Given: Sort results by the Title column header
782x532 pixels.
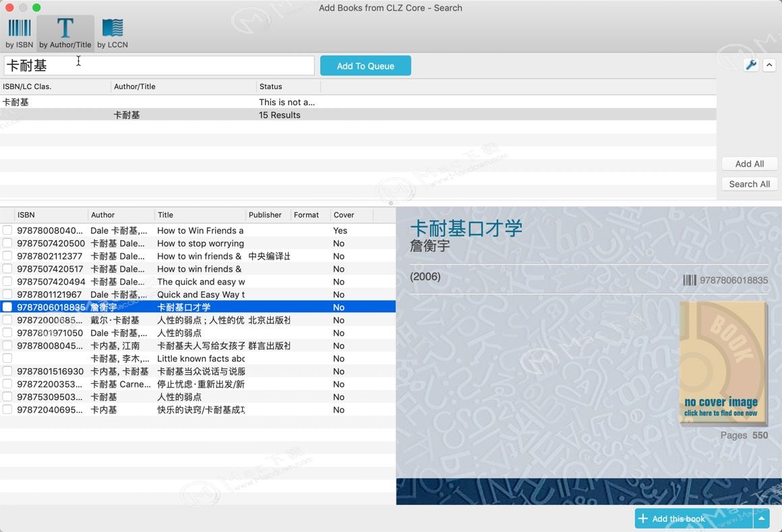Looking at the screenshot, I should point(200,215).
